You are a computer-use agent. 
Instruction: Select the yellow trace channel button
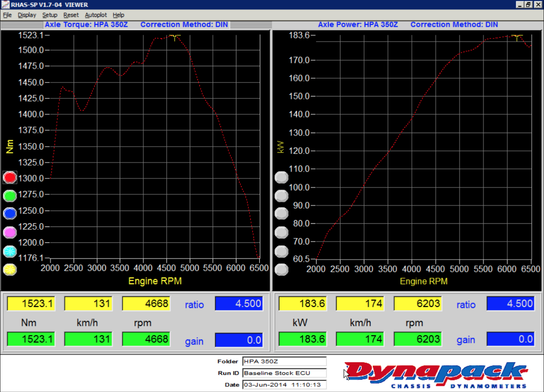10,269
